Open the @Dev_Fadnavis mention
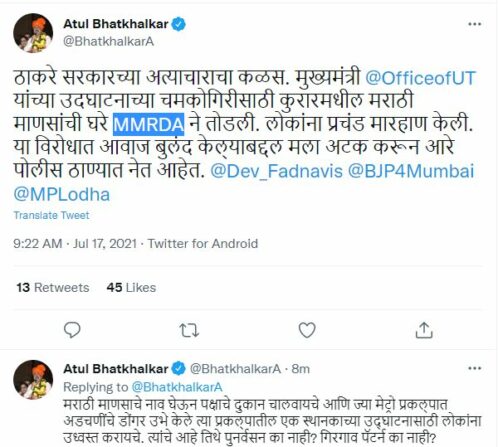The height and width of the screenshot is (447, 498). (x=277, y=171)
